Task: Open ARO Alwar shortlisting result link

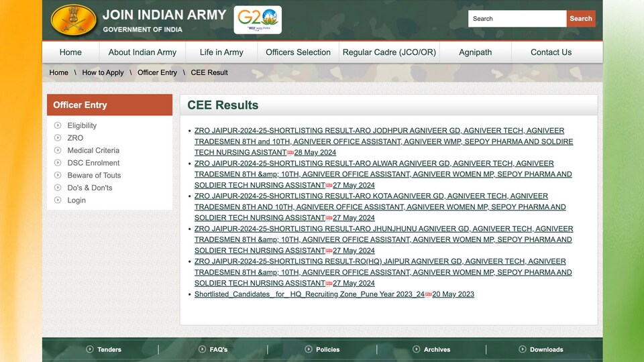Action: click(x=383, y=174)
